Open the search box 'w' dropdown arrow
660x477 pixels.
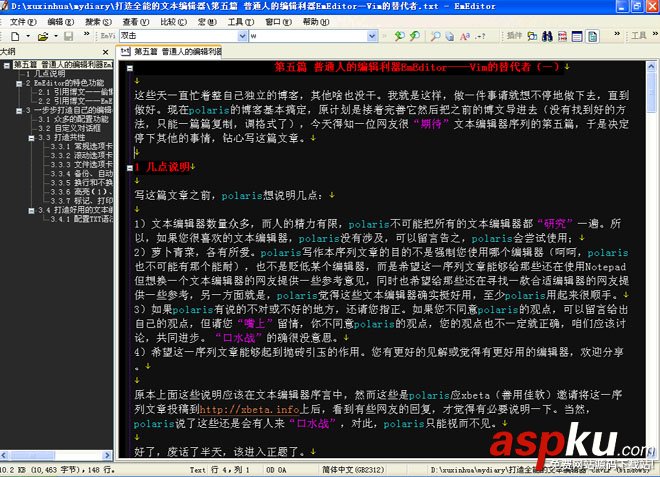372,36
